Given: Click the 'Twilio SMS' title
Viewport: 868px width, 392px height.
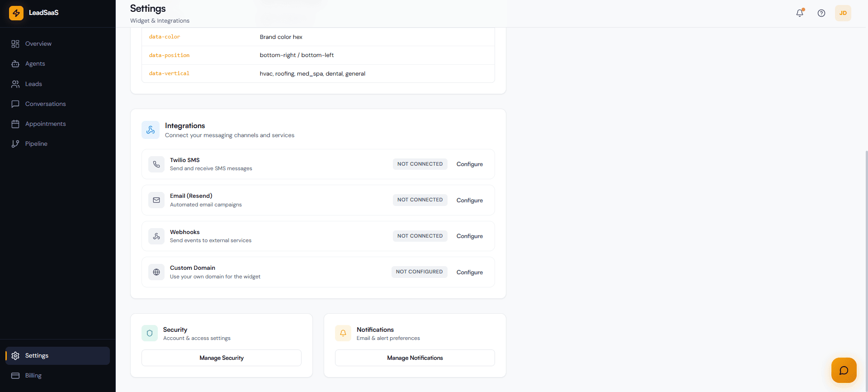Looking at the screenshot, I should point(185,160).
